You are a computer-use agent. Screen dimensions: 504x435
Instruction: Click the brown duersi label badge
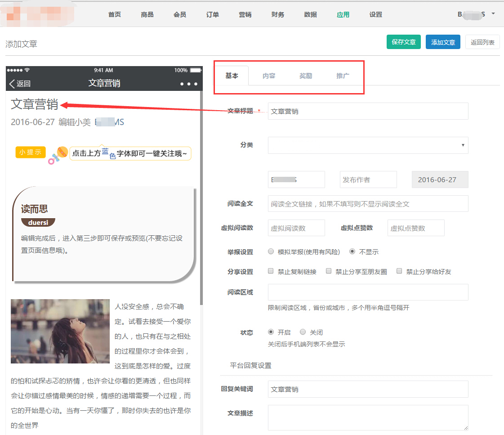(38, 223)
